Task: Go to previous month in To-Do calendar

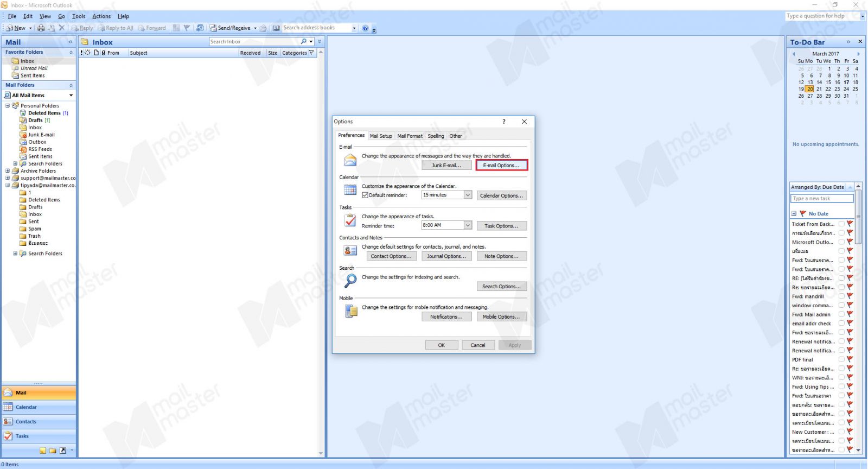Action: [794, 54]
